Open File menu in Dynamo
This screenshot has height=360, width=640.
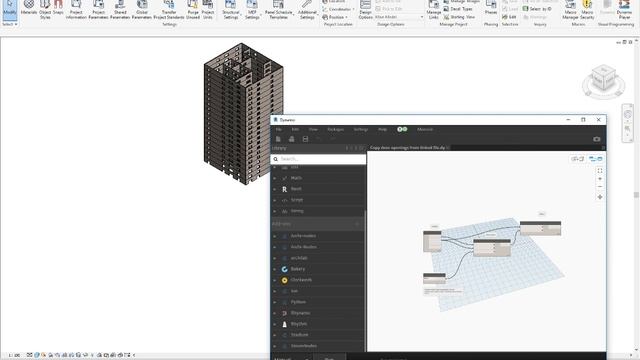278,129
